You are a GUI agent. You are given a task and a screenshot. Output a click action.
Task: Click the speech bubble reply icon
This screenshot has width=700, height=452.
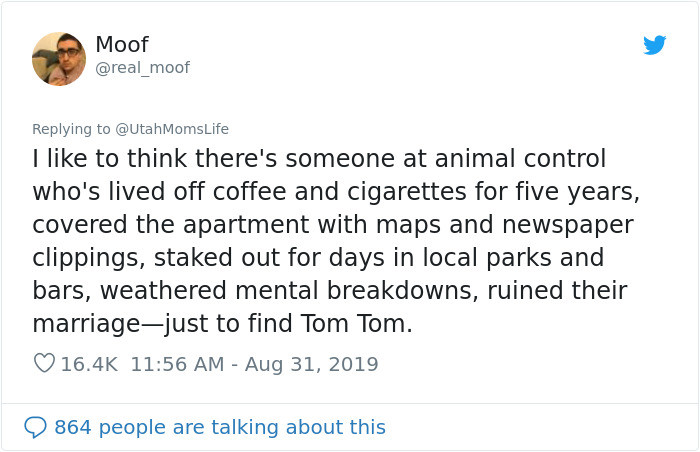point(35,427)
